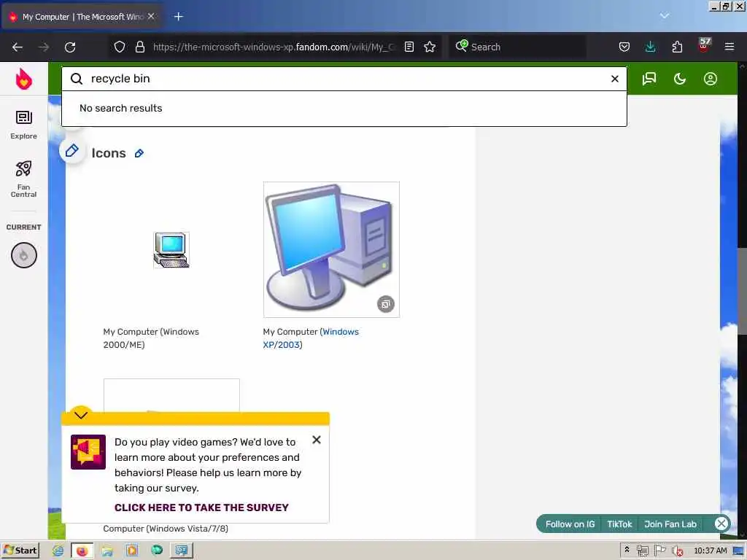747x560 pixels.
Task: Click the page vertical scrollbar thumb
Action: coord(742,291)
